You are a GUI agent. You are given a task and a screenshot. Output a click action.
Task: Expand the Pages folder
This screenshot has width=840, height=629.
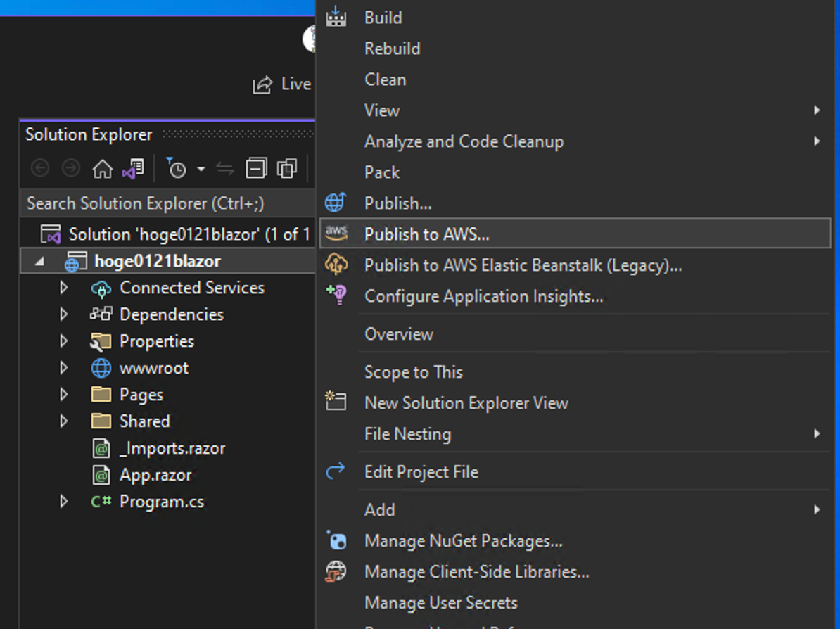(x=64, y=394)
